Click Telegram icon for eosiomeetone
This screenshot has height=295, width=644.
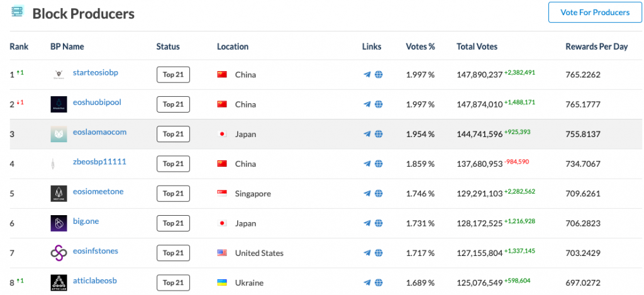click(x=367, y=194)
